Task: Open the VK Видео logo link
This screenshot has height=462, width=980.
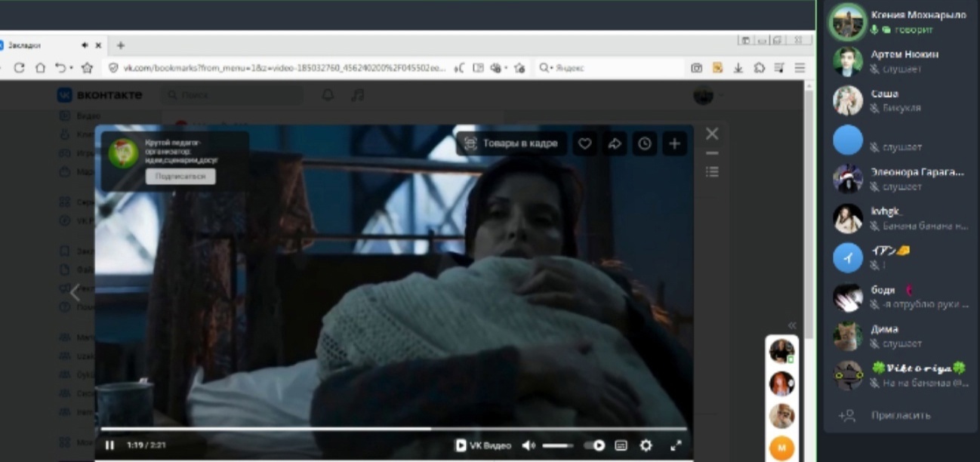Action: click(x=483, y=445)
